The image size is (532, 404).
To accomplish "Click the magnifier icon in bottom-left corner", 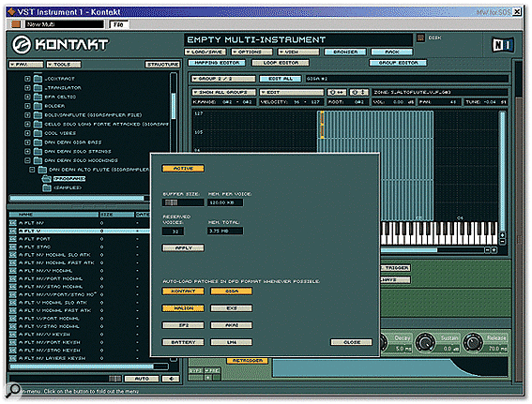I will click(x=13, y=390).
